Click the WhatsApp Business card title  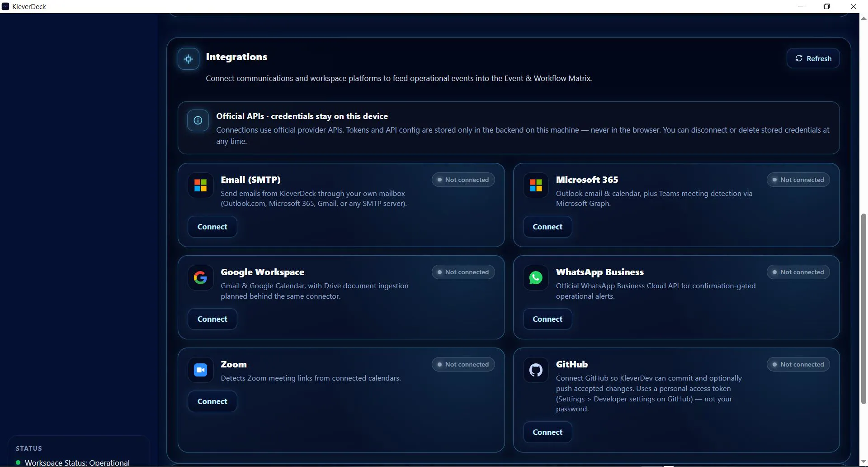coord(599,272)
